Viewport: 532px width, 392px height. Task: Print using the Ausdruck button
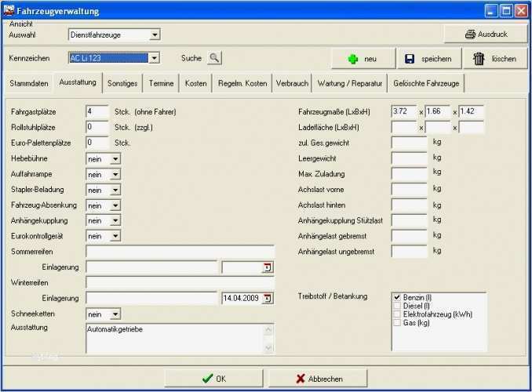[486, 34]
